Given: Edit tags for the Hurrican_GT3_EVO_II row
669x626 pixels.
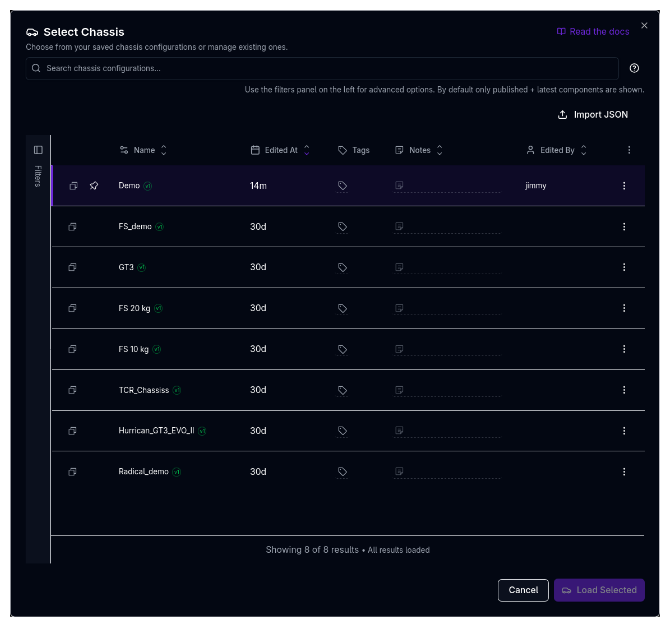Looking at the screenshot, I should (x=342, y=431).
